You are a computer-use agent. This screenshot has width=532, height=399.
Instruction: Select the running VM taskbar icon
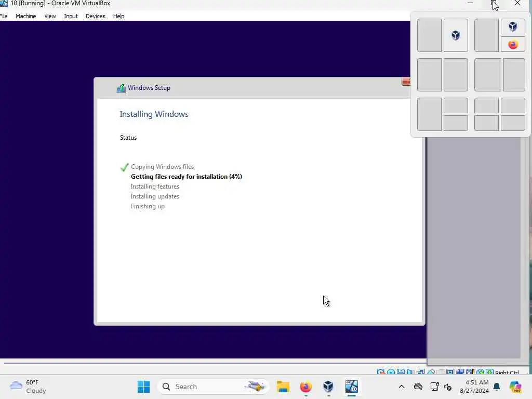click(x=351, y=387)
